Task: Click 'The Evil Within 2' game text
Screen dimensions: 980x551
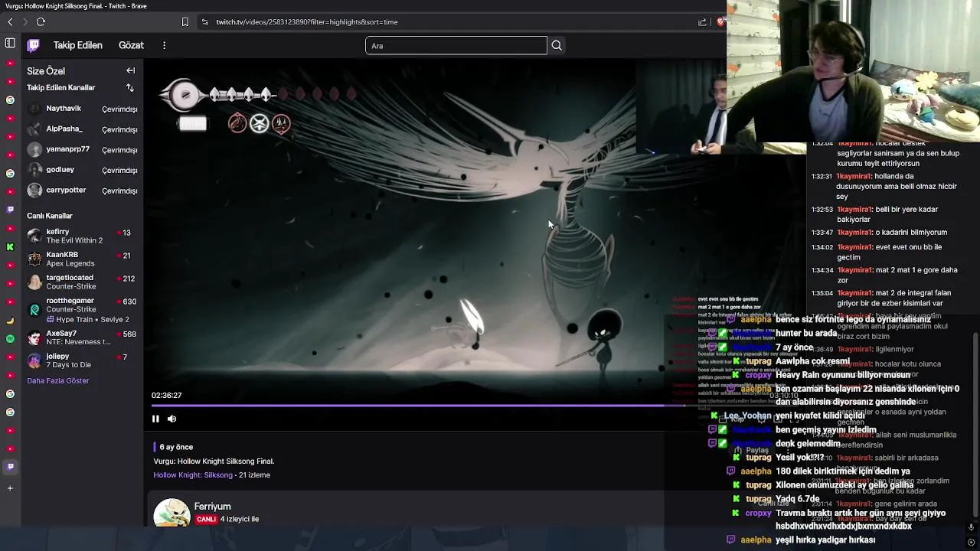Action: click(74, 241)
